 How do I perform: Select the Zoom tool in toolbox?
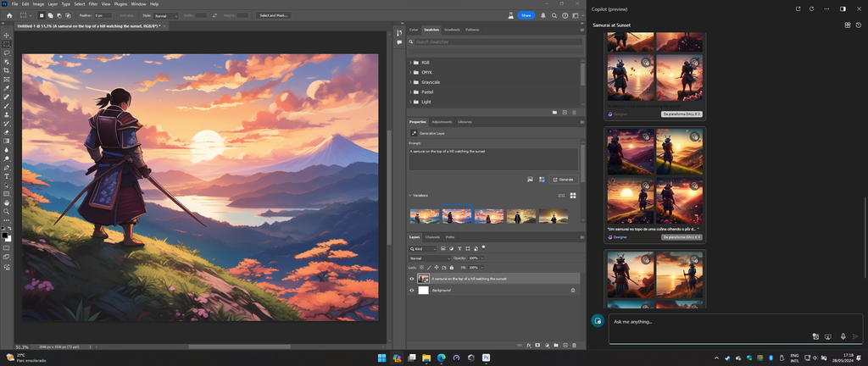[7, 211]
